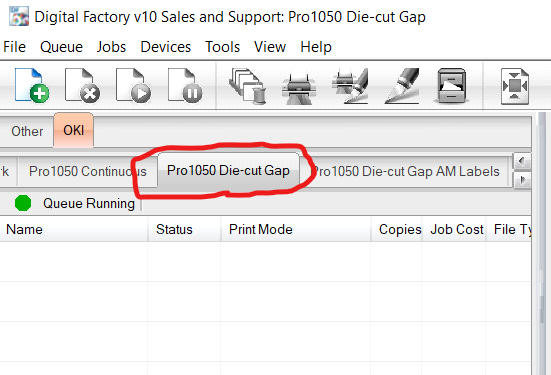This screenshot has width=551, height=375.
Task: Sort jobs by Status column
Action: point(184,229)
